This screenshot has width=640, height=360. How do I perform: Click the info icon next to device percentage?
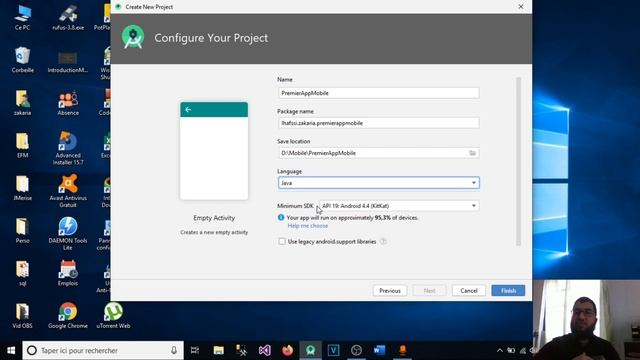[281, 218]
